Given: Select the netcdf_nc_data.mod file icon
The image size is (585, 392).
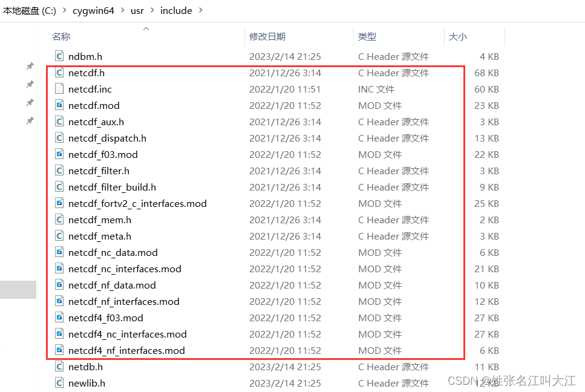Looking at the screenshot, I should (59, 252).
